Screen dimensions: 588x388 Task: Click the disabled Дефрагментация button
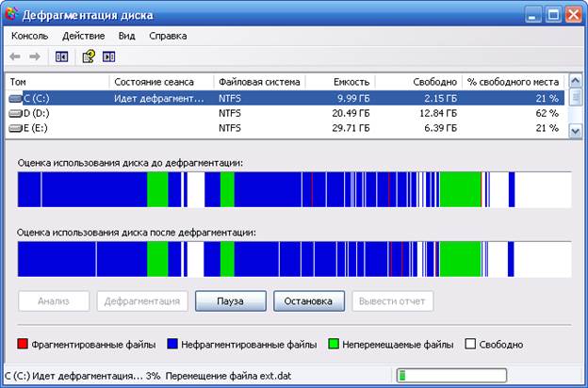(x=142, y=301)
